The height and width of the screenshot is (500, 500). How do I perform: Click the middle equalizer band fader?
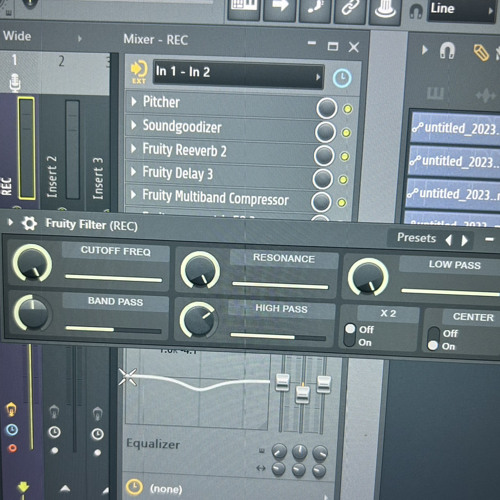303,394
